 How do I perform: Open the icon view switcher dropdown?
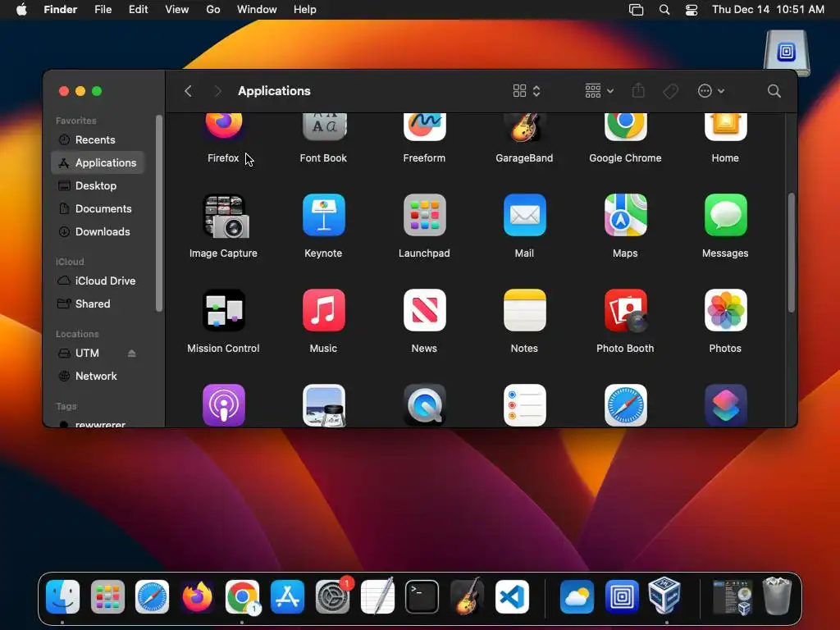pos(527,91)
